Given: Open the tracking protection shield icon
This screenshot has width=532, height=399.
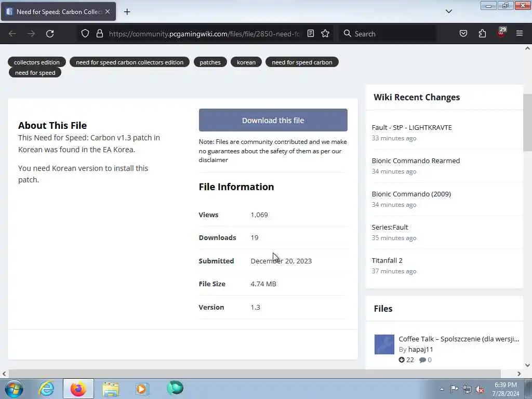Looking at the screenshot, I should (85, 33).
